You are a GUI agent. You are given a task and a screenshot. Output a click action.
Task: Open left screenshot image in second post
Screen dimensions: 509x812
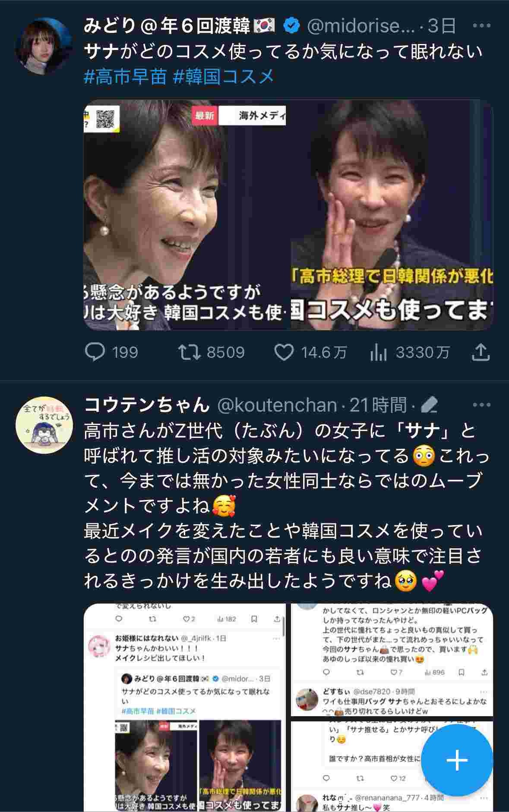click(x=185, y=708)
